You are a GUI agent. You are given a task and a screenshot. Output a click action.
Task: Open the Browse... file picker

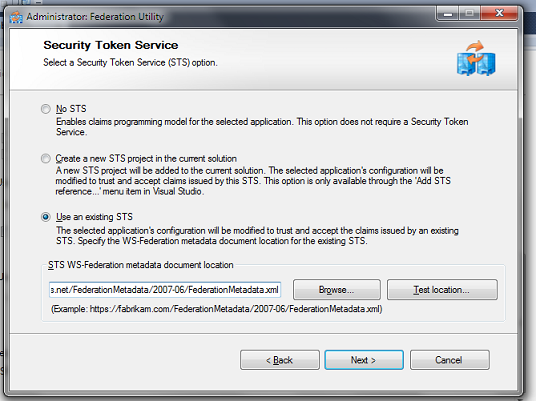[x=337, y=290]
